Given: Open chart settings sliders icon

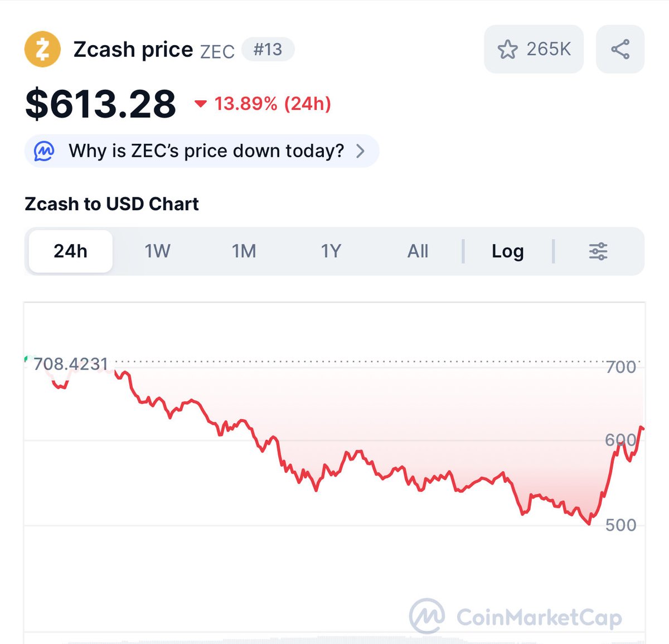Looking at the screenshot, I should point(598,251).
